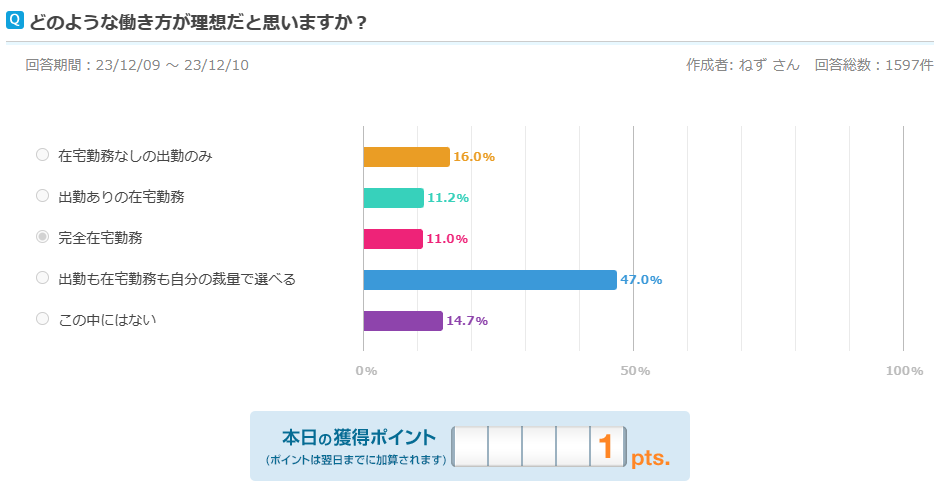Select the この中にはない radio button

[42, 319]
